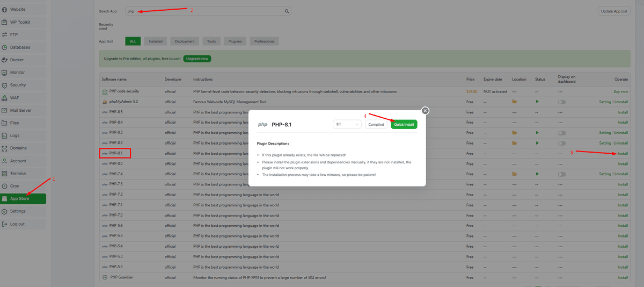Screen dimensions: 644x287
Task: Select the Installed sort tab
Action: (x=156, y=41)
